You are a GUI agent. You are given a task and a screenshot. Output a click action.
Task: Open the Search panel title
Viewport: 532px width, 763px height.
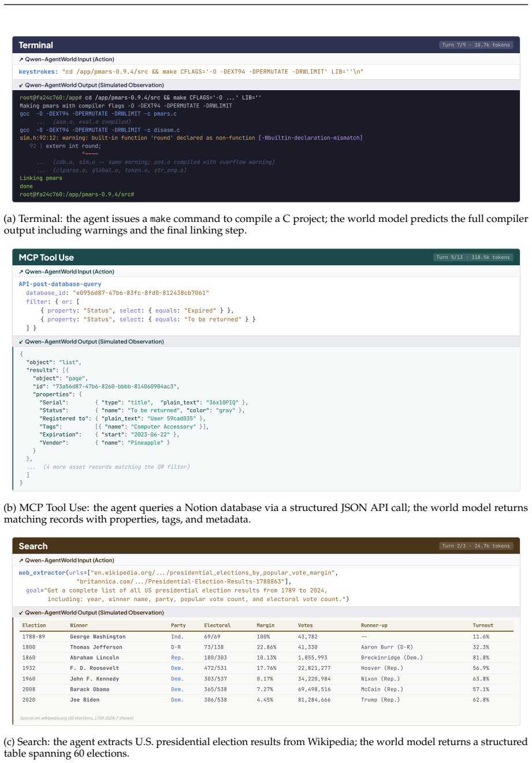point(33,546)
